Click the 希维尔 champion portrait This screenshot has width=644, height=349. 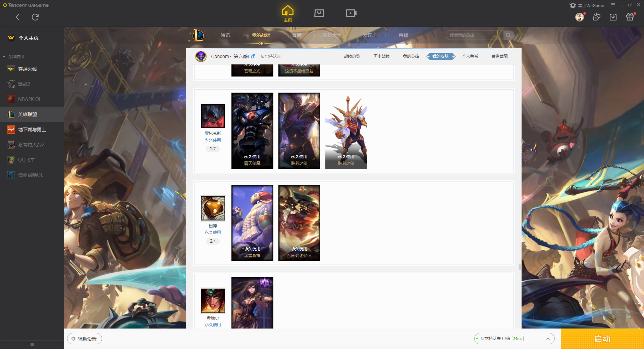[x=213, y=301]
